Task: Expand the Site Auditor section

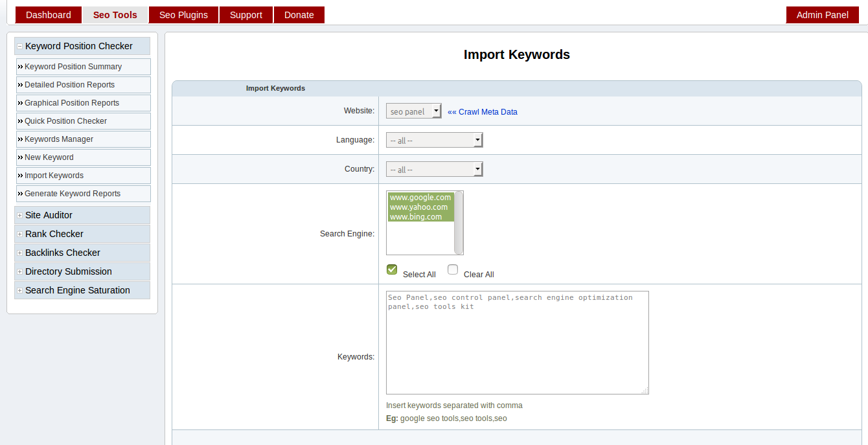Action: pyautogui.click(x=82, y=215)
